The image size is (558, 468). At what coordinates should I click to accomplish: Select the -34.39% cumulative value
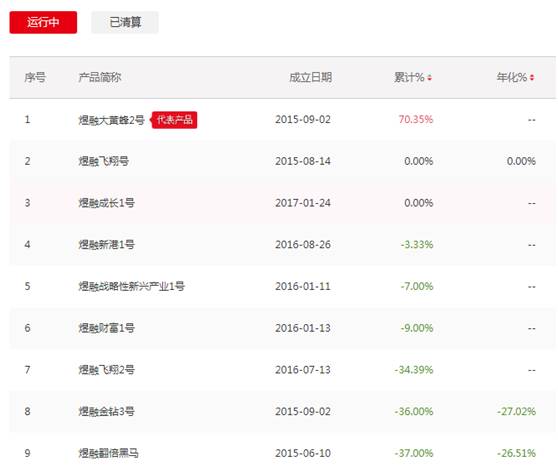(x=414, y=370)
